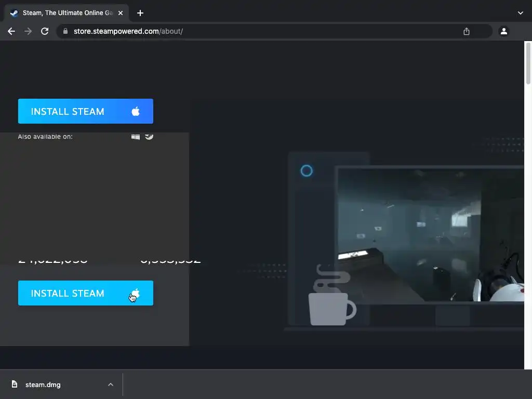Go back to the previous page
532x399 pixels.
tap(11, 31)
